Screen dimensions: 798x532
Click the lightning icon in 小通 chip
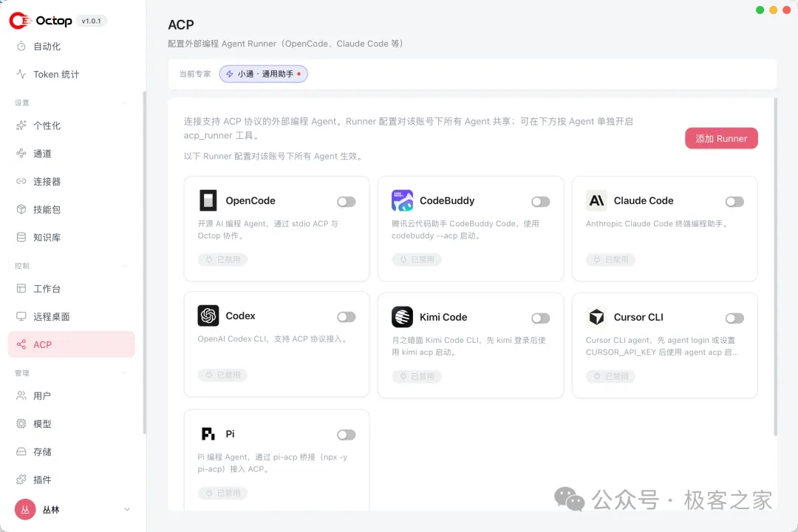tap(230, 74)
